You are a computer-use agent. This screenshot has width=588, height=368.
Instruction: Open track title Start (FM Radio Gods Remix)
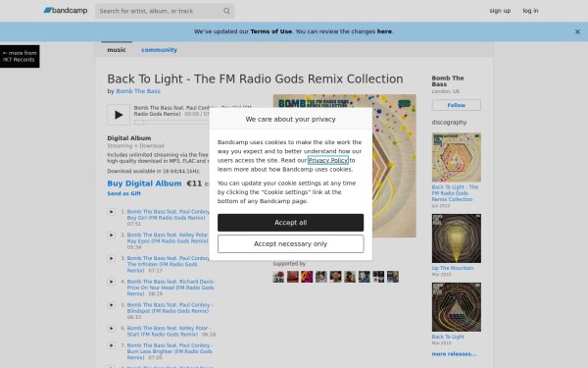(x=169, y=331)
